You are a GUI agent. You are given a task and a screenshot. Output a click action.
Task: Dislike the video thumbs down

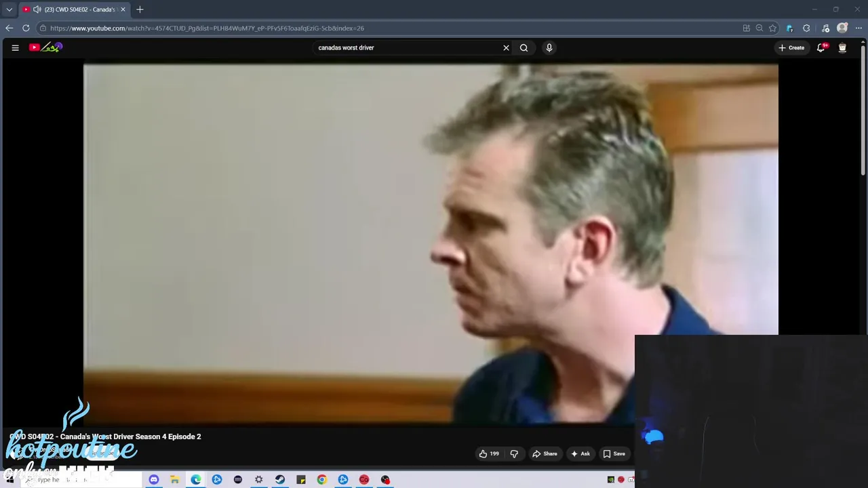[x=514, y=453]
